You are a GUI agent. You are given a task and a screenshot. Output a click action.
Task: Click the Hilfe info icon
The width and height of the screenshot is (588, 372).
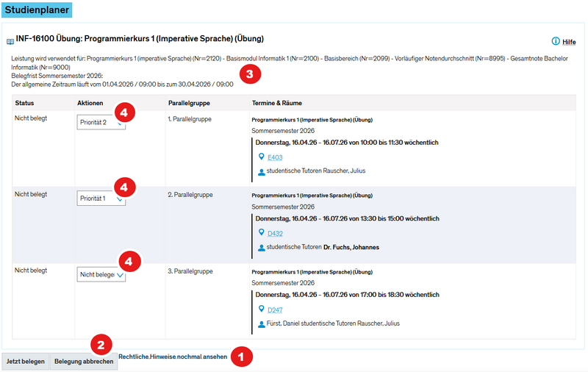(556, 41)
